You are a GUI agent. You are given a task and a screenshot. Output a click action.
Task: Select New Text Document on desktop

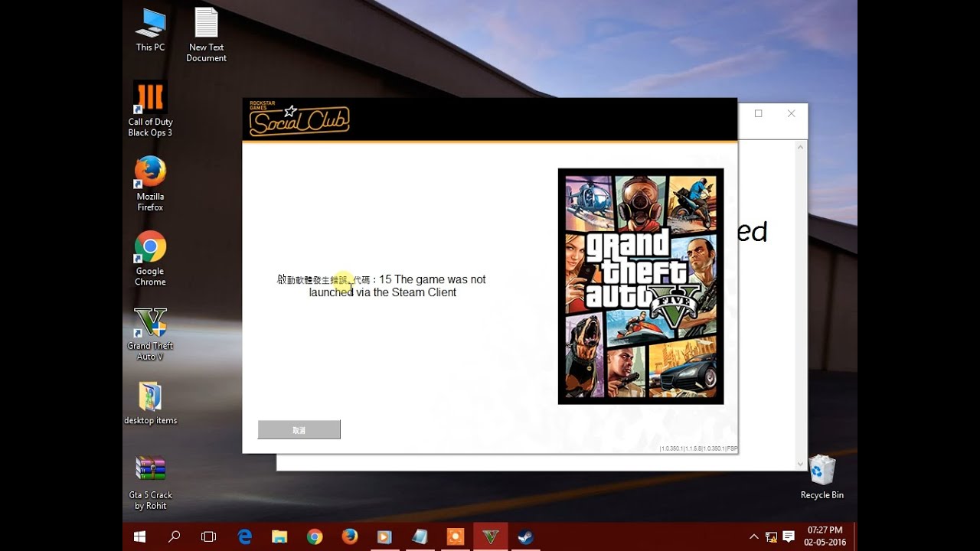(x=206, y=35)
